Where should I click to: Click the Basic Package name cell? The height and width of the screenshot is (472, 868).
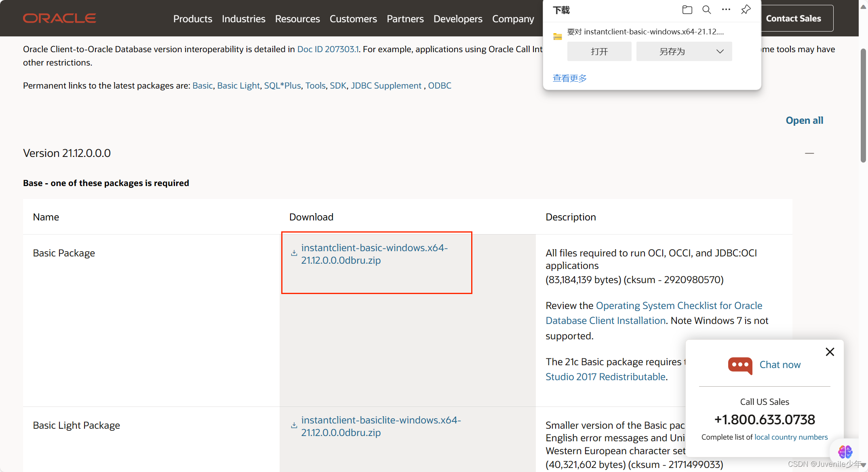[x=64, y=253]
